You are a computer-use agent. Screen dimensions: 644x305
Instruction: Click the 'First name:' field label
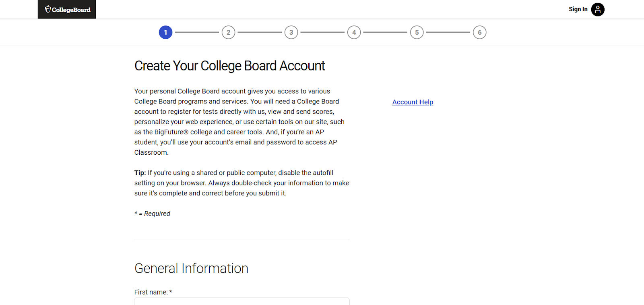(x=151, y=292)
